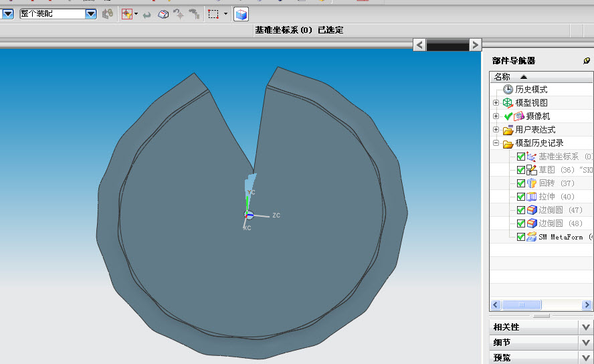Click the 摄像机 camera icon

[x=519, y=116]
